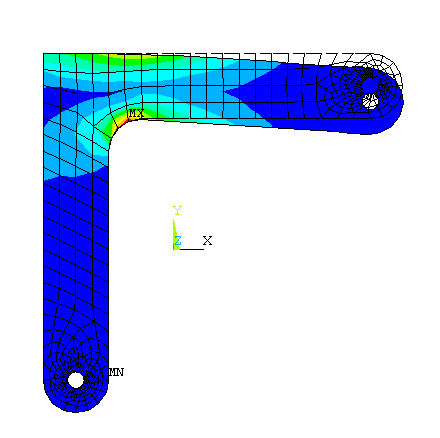Click the pointed tip of the dark blue contour
The width and height of the screenshot is (440, 438).
pyautogui.click(x=225, y=91)
